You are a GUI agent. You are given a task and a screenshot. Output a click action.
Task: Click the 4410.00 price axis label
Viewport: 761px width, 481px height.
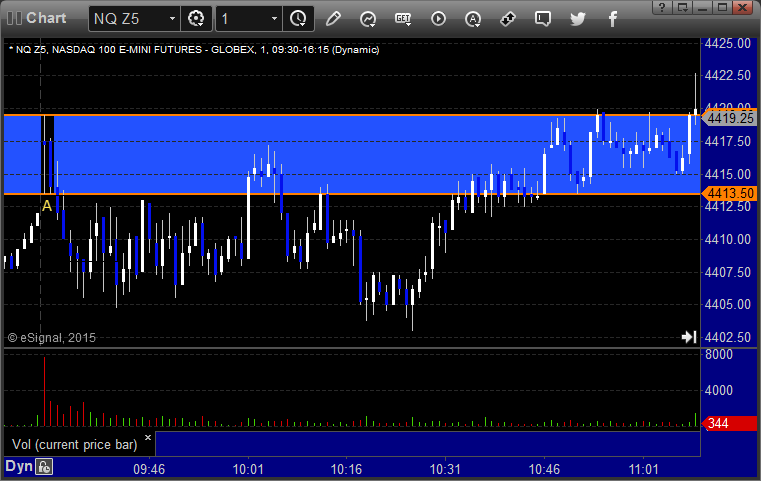[x=728, y=239]
